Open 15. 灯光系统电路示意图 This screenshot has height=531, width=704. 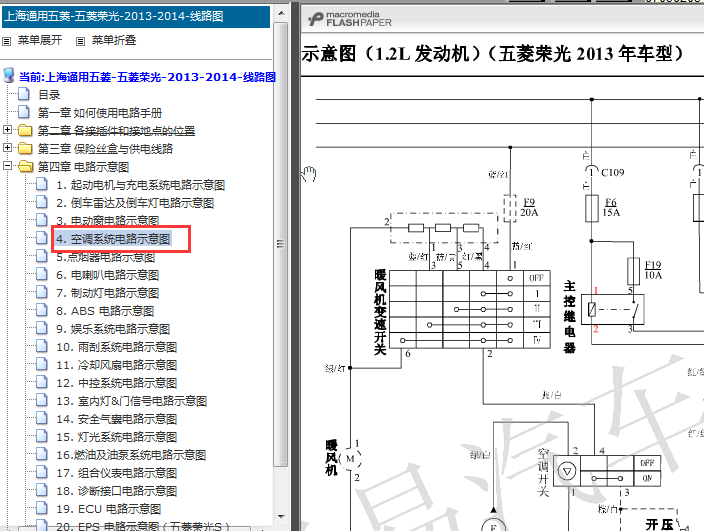coord(117,437)
